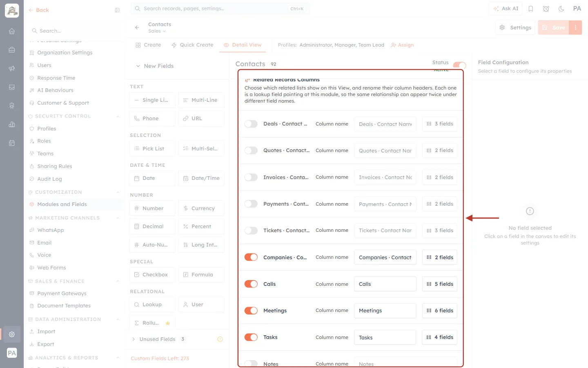
Task: Enable the Deals · Contact related list toggle
Action: 251,124
